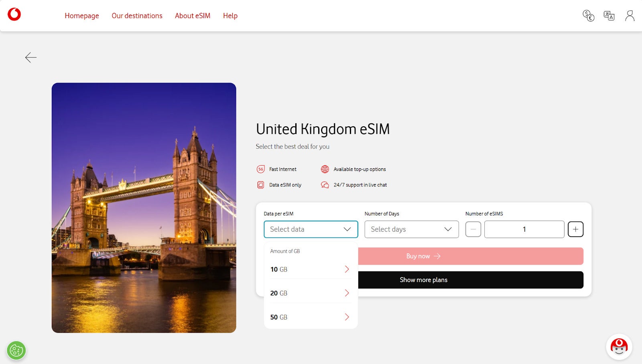Click the 5G Fast Internet icon
This screenshot has width=642, height=364.
pos(261,169)
